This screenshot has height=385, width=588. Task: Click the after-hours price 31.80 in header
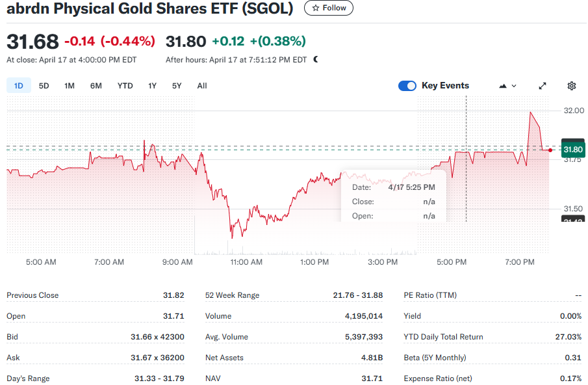point(186,41)
